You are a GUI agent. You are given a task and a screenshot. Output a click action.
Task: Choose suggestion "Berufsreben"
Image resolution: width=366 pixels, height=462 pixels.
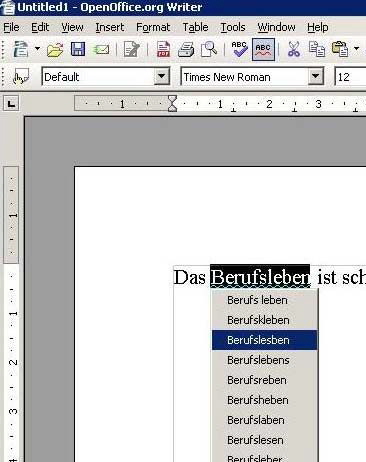point(265,380)
